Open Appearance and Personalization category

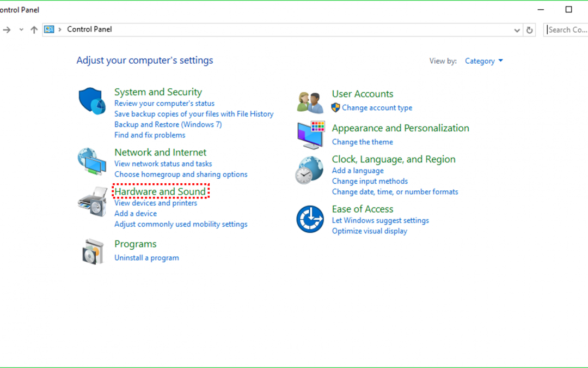point(401,128)
